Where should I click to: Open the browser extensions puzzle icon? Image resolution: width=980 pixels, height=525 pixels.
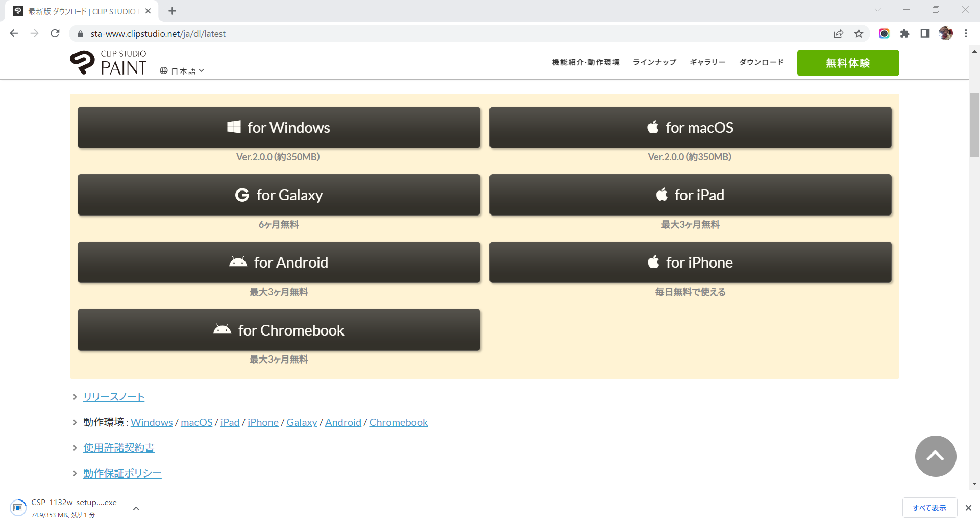904,34
